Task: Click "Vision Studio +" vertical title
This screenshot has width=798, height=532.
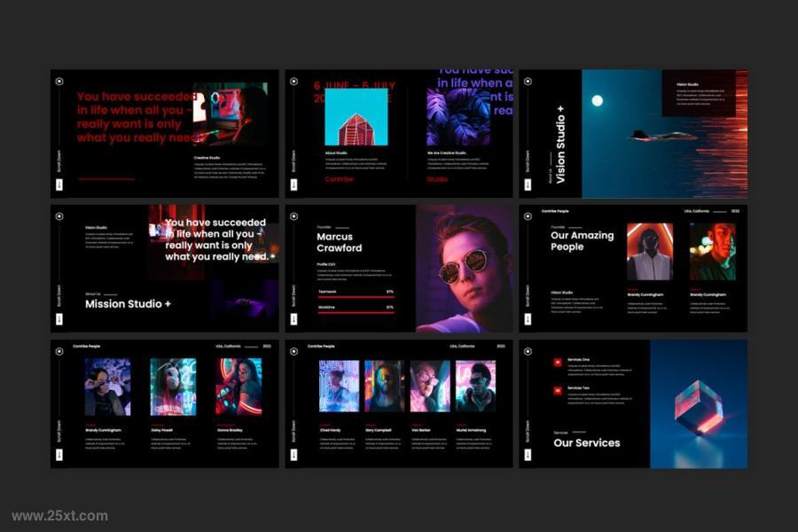Action: click(x=559, y=145)
